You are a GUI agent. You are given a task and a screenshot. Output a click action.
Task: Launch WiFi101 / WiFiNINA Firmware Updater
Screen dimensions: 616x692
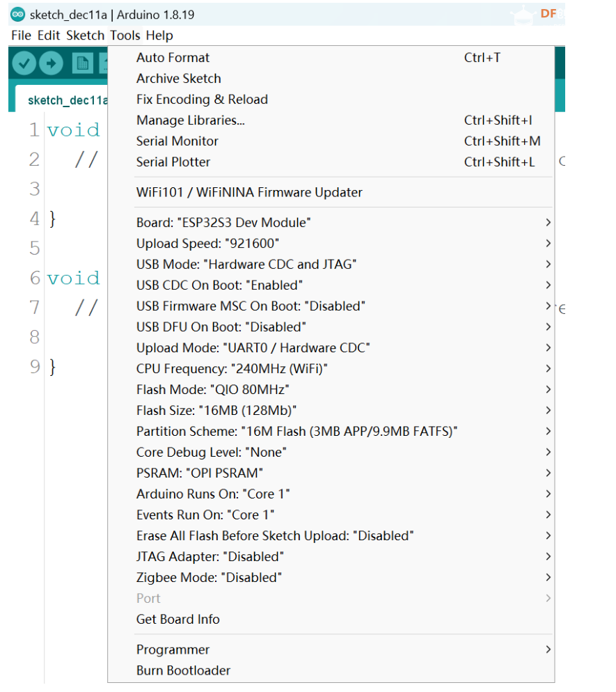[x=331, y=192]
